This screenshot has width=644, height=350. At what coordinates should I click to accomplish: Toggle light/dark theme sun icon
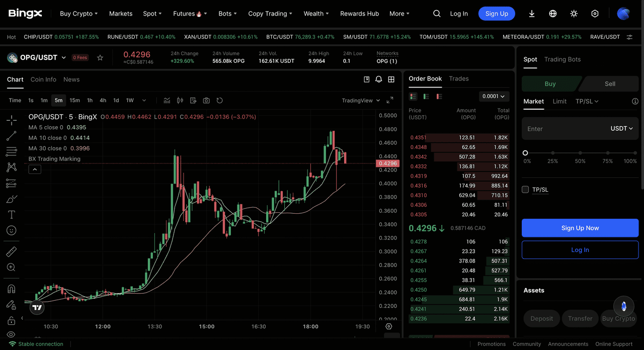pyautogui.click(x=574, y=14)
